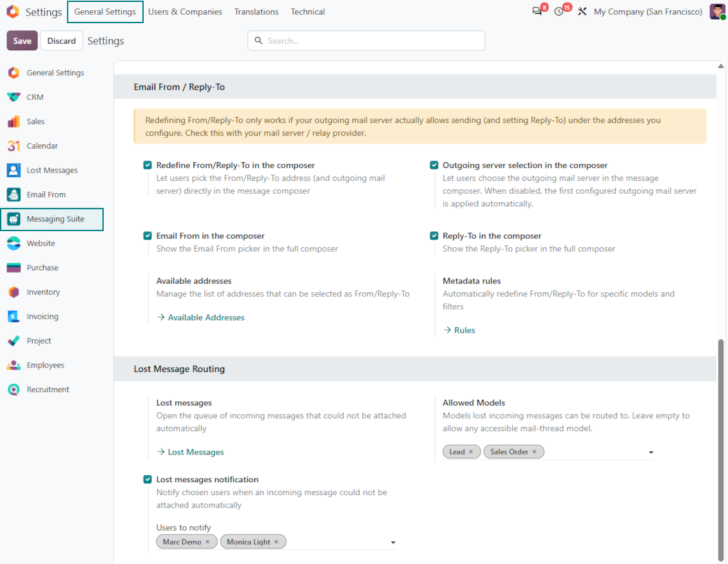Viewport: 728px width, 564px height.
Task: Open the Translations menu
Action: [x=256, y=12]
